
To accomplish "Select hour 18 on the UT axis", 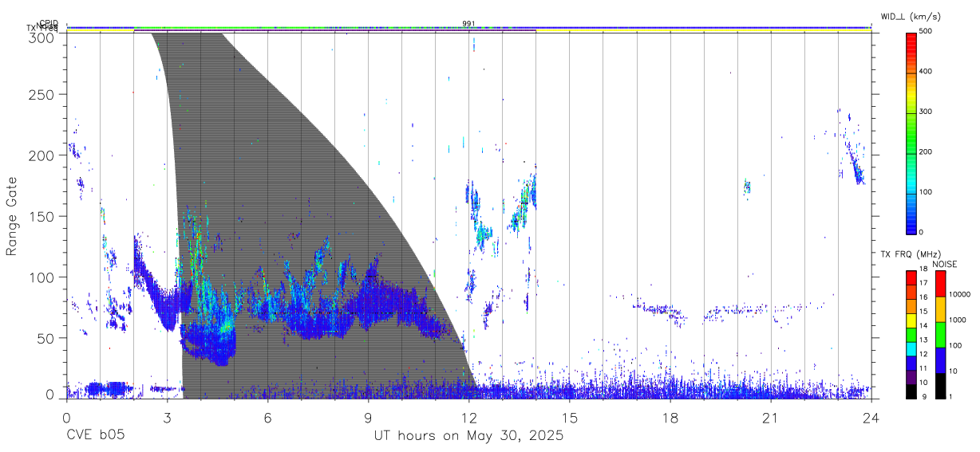I will coord(670,418).
